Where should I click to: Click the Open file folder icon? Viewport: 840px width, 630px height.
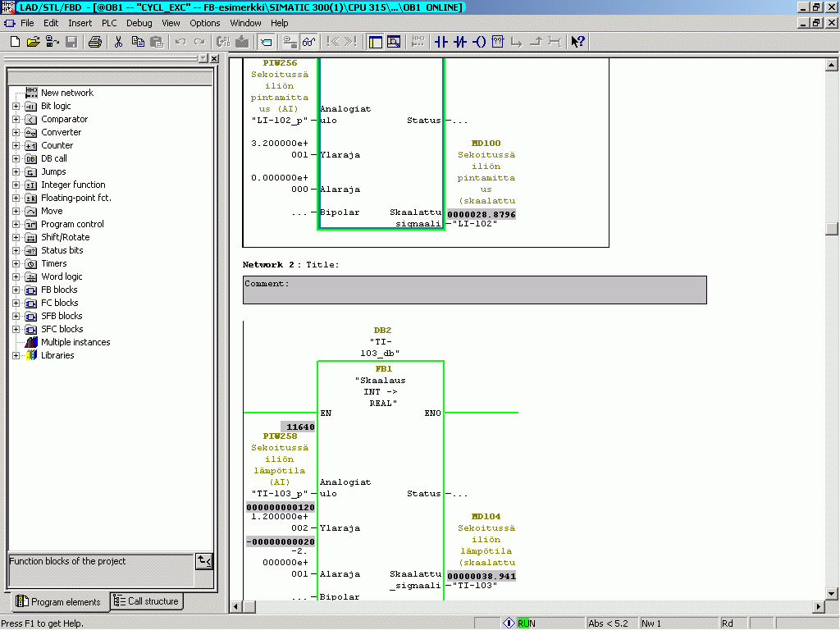[x=34, y=42]
